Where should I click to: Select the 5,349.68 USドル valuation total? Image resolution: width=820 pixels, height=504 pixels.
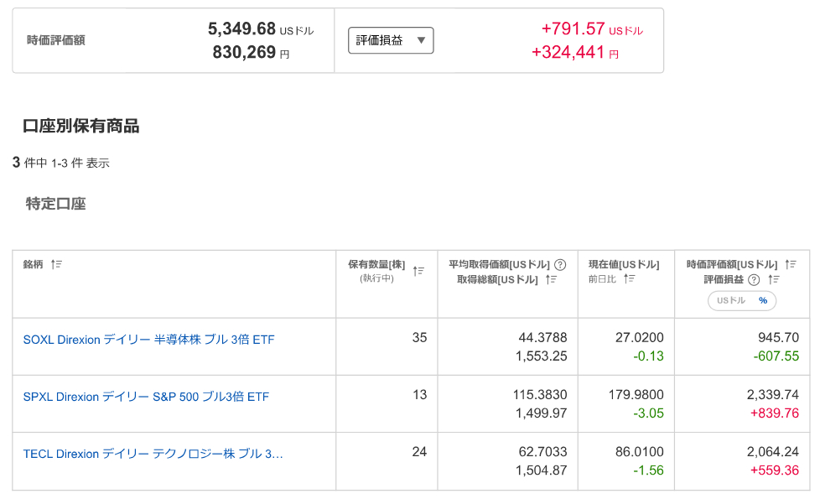[x=261, y=29]
